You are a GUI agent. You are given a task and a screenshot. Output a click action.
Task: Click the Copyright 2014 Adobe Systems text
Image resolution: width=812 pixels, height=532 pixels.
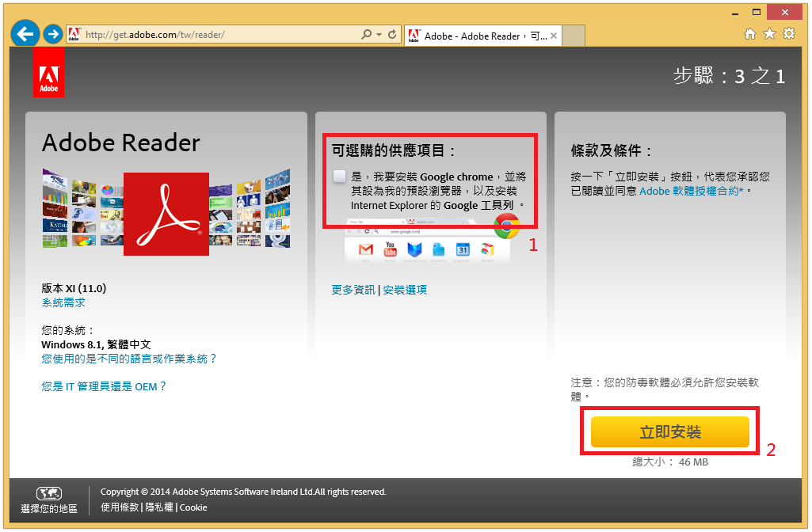pos(243,492)
